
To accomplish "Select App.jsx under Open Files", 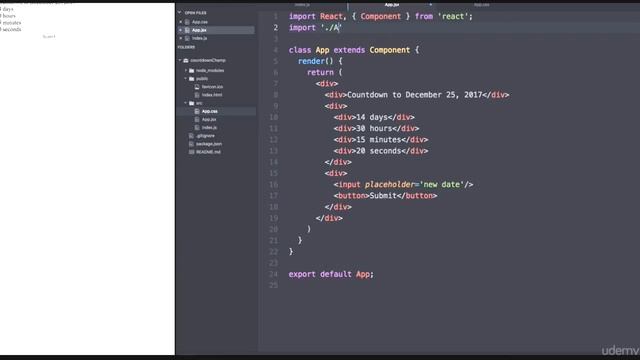I will point(199,30).
